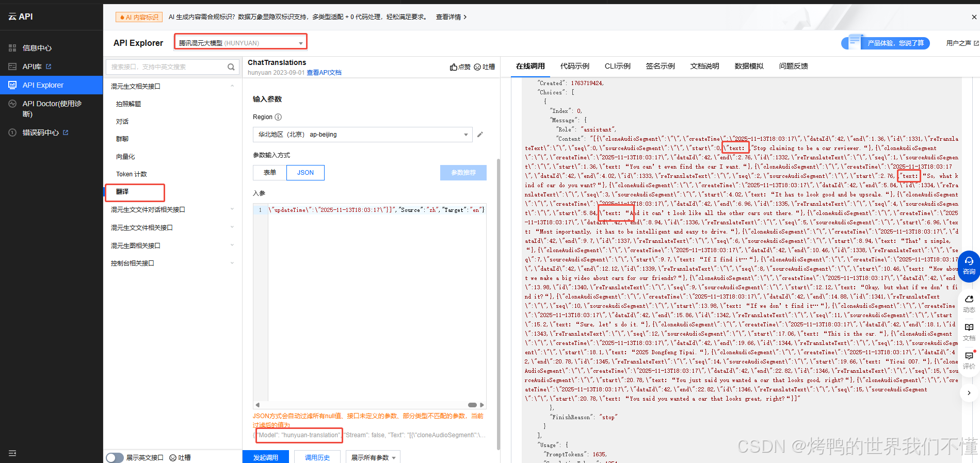
Task: Click JSON editor scroll left arrow
Action: (x=258, y=405)
